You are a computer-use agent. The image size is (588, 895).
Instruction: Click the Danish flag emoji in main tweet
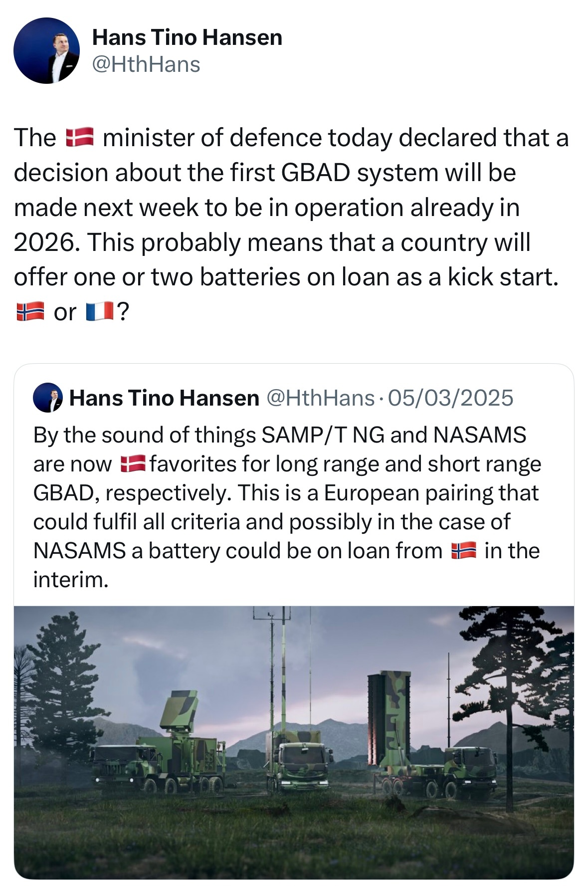coord(80,137)
